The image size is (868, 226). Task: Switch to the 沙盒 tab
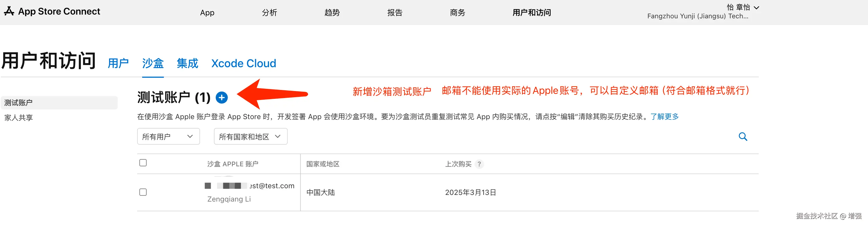coord(153,63)
